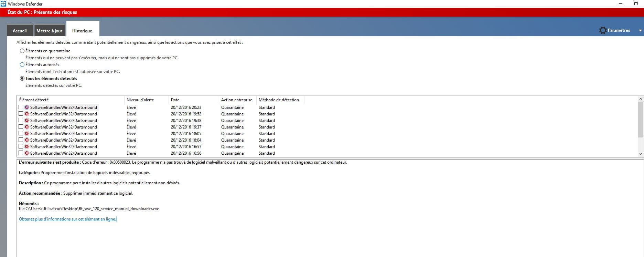Viewport: 644px width, 257px height.
Task: Select the SoftwareBundler entry dated 20/12/2016 16:56
Action: pos(64,153)
